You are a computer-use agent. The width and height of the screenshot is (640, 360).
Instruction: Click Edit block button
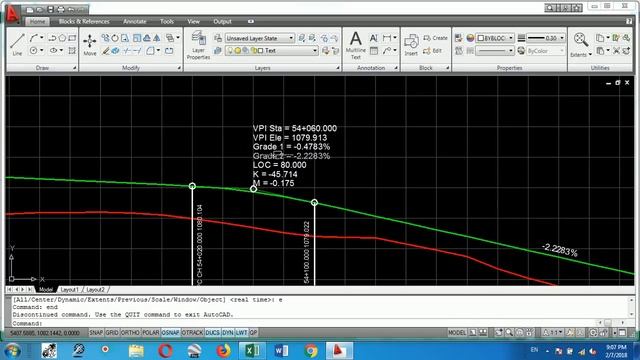point(433,51)
